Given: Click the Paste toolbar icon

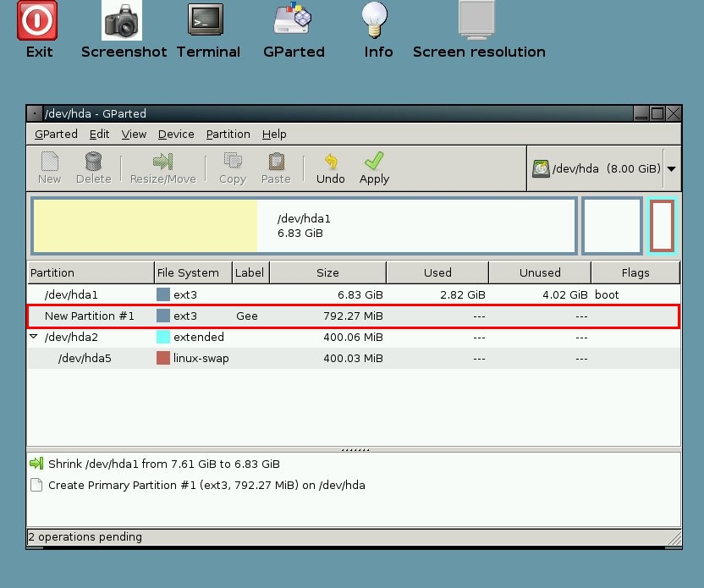Looking at the screenshot, I should click(x=276, y=168).
